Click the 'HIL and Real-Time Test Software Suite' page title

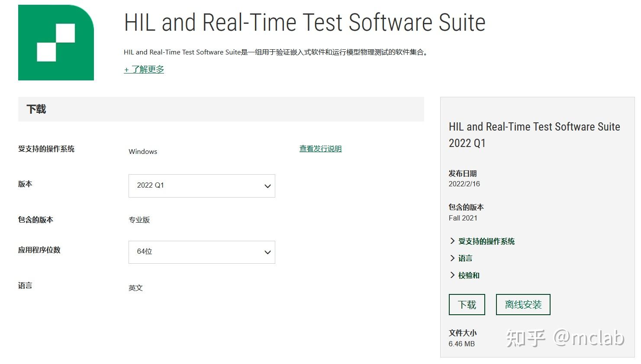[305, 22]
